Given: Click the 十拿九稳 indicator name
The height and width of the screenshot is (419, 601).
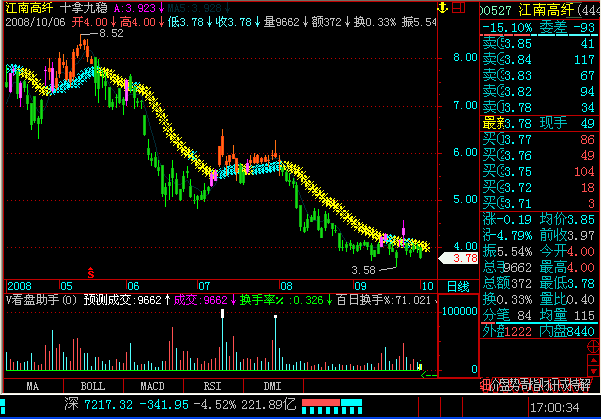Looking at the screenshot, I should tap(84, 8).
